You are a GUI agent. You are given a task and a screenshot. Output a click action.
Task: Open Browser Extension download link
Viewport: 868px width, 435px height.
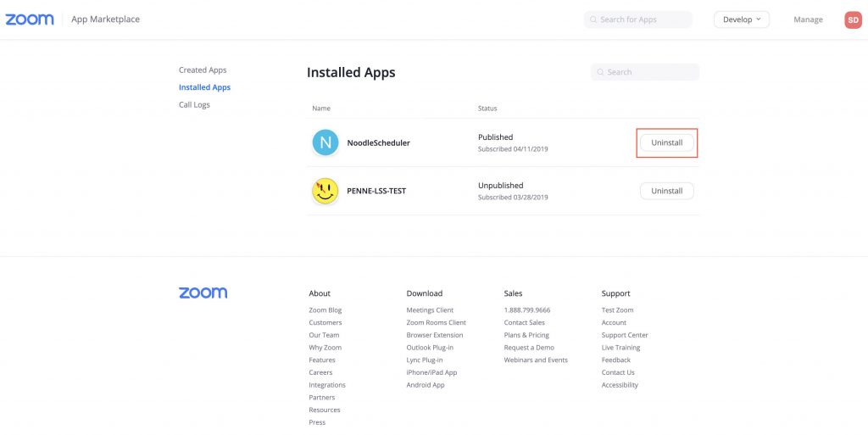[x=435, y=336]
